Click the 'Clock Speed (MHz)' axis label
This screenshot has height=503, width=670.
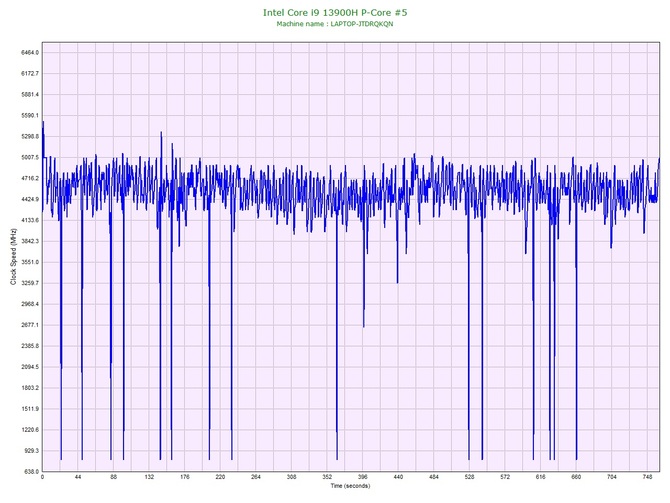tap(13, 257)
